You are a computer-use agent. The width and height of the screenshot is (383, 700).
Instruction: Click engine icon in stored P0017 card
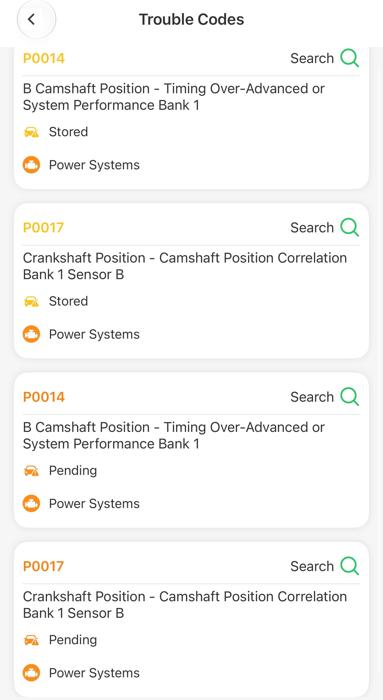pyautogui.click(x=31, y=334)
